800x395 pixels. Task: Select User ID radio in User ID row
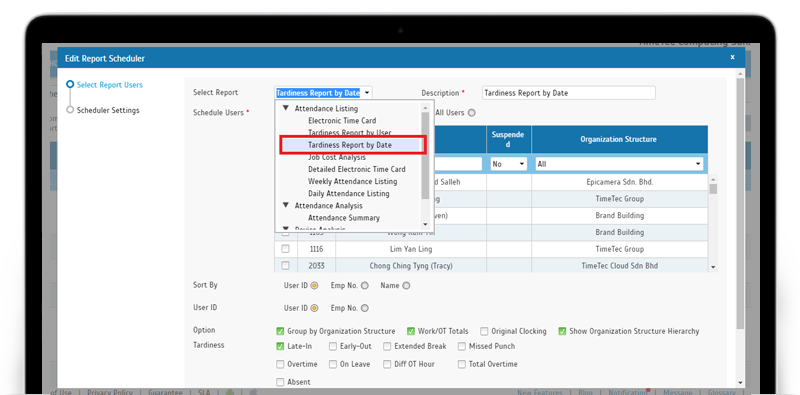314,308
